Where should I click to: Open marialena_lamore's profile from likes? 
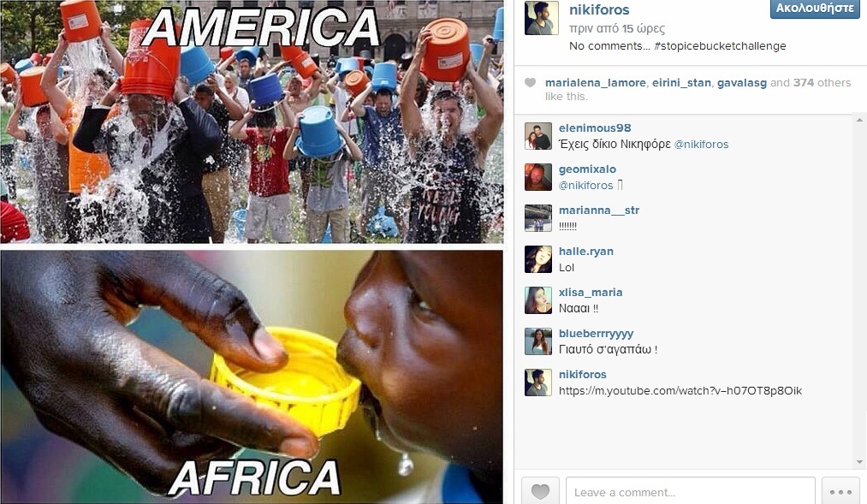tap(595, 83)
